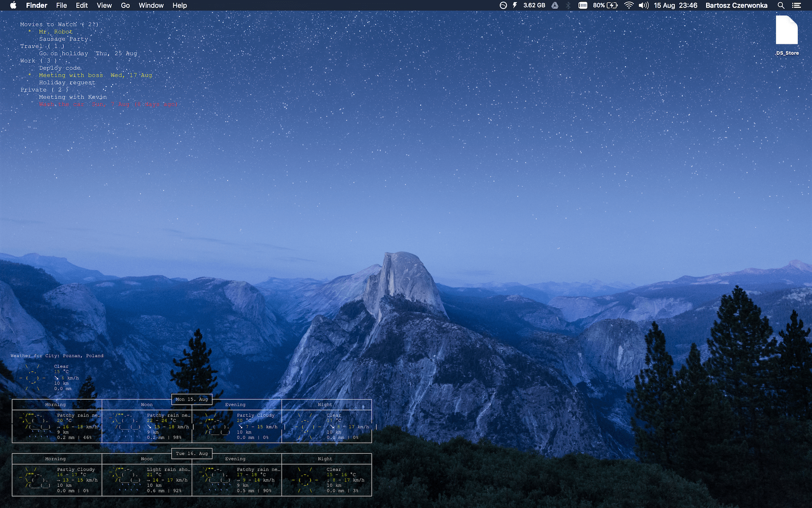Viewport: 812px width, 508px height.
Task: Click the lightning bolt menu bar icon
Action: [515, 6]
